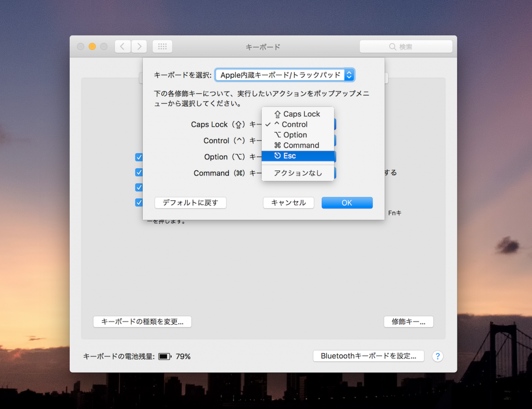Image resolution: width=532 pixels, height=409 pixels.
Task: Click the forward navigation arrow
Action: (139, 46)
